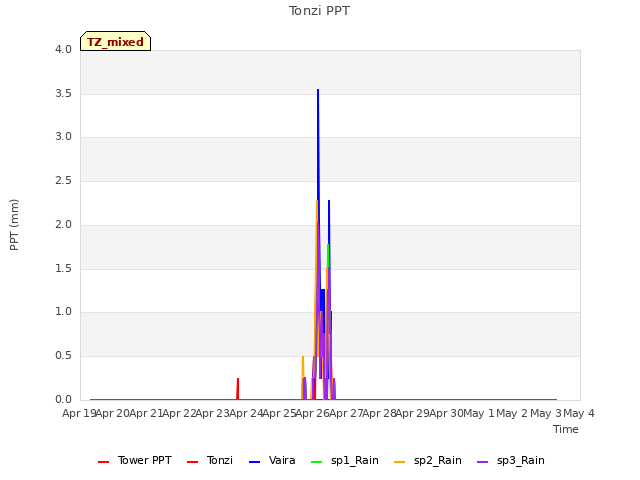Image resolution: width=640 pixels, height=480 pixels.
Task: Toggle the Vaira legend entry
Action: click(x=272, y=460)
